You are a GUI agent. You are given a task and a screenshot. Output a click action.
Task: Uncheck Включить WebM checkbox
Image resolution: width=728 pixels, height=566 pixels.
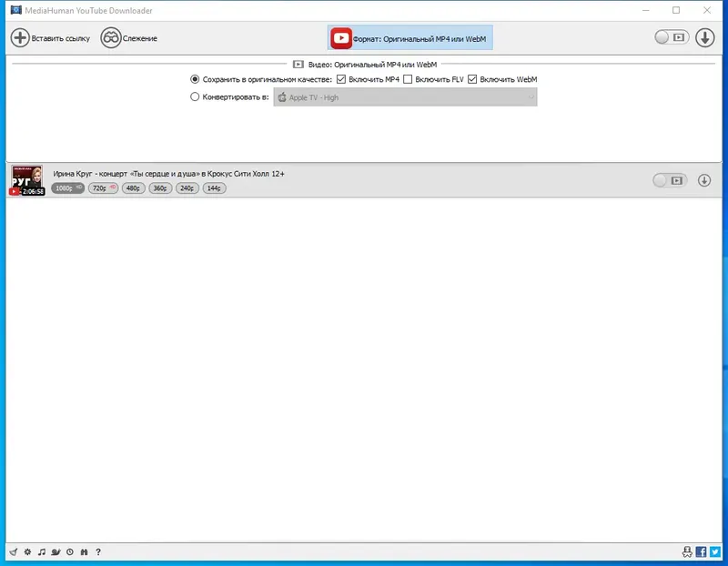(x=472, y=79)
